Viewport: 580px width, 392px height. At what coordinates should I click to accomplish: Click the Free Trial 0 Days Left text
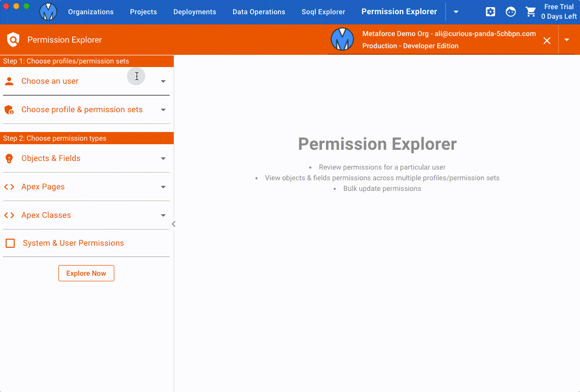(559, 12)
